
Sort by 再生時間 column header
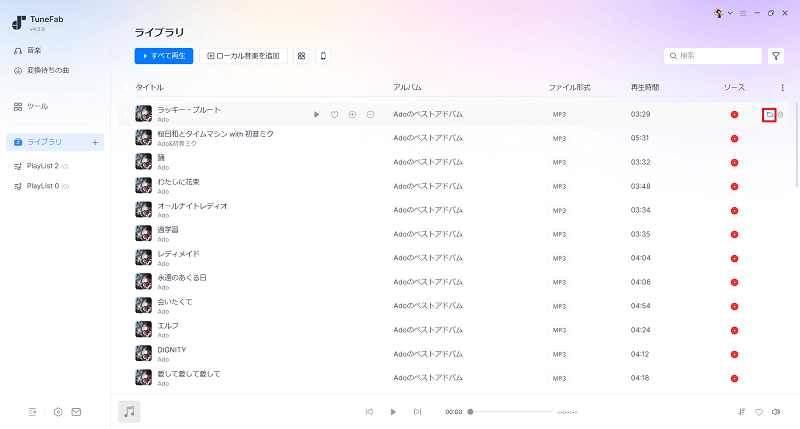click(x=645, y=88)
